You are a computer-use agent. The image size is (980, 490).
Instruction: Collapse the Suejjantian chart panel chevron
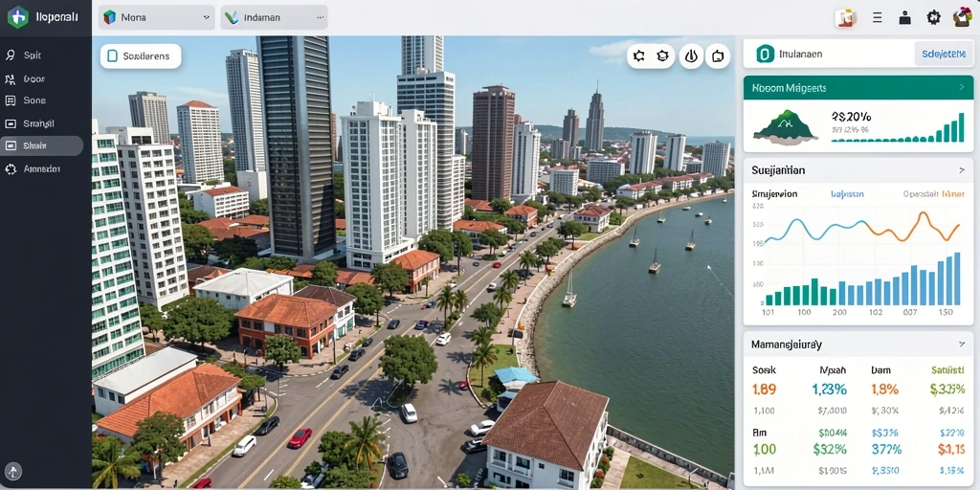pyautogui.click(x=961, y=170)
